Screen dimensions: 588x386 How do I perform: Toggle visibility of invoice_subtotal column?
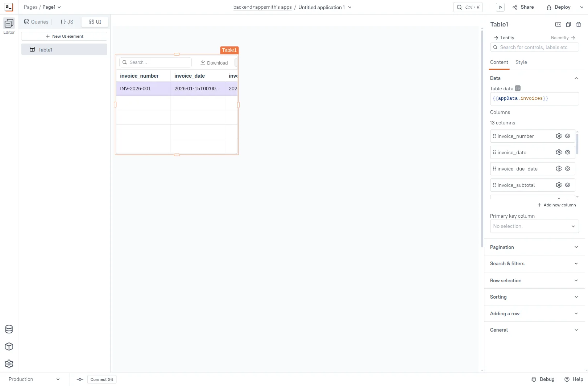568,185
